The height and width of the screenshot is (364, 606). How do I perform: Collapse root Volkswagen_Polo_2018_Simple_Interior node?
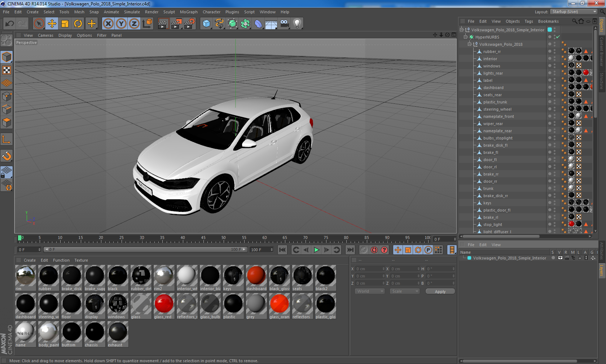point(461,30)
